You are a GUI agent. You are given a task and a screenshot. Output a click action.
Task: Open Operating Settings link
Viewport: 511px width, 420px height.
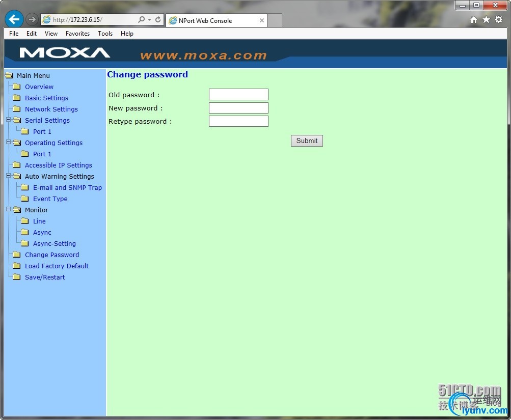point(54,143)
